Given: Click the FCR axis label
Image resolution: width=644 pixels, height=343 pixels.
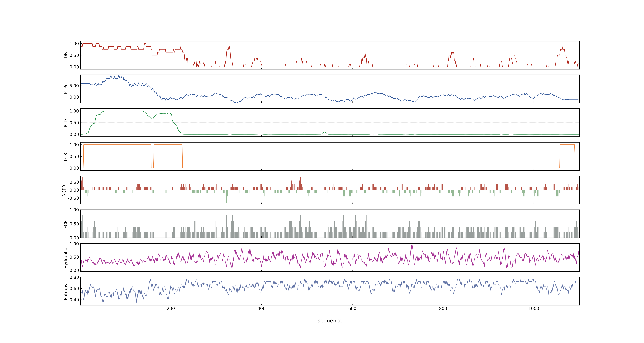Looking at the screenshot, I should coord(66,224).
